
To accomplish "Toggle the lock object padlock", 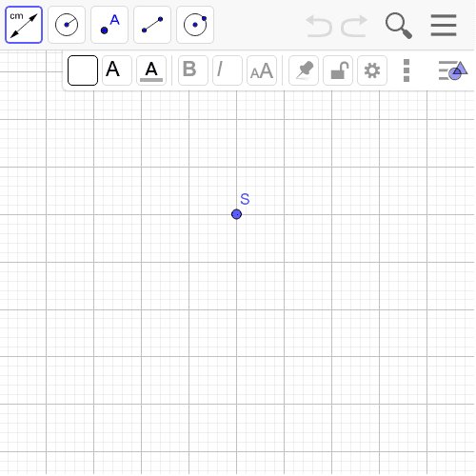I will (338, 70).
